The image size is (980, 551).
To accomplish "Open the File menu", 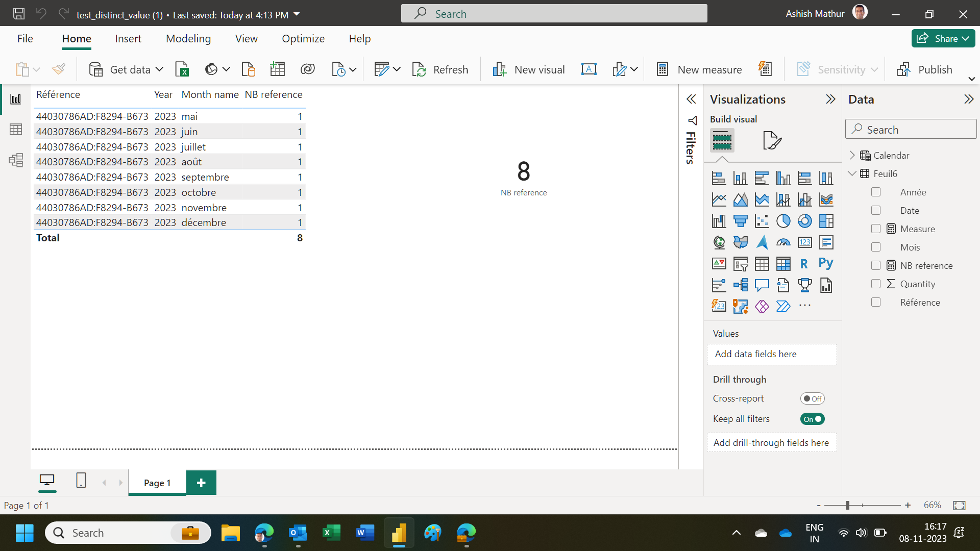I will click(x=25, y=39).
